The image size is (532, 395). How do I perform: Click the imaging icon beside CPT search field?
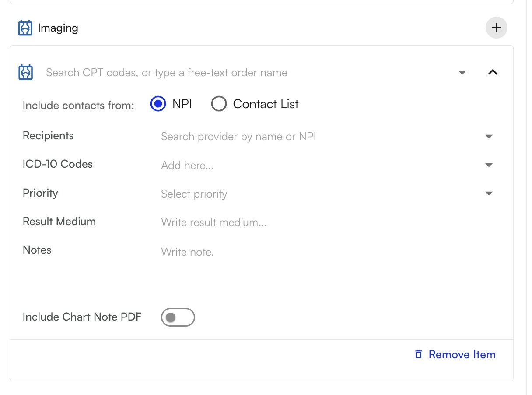pyautogui.click(x=25, y=72)
